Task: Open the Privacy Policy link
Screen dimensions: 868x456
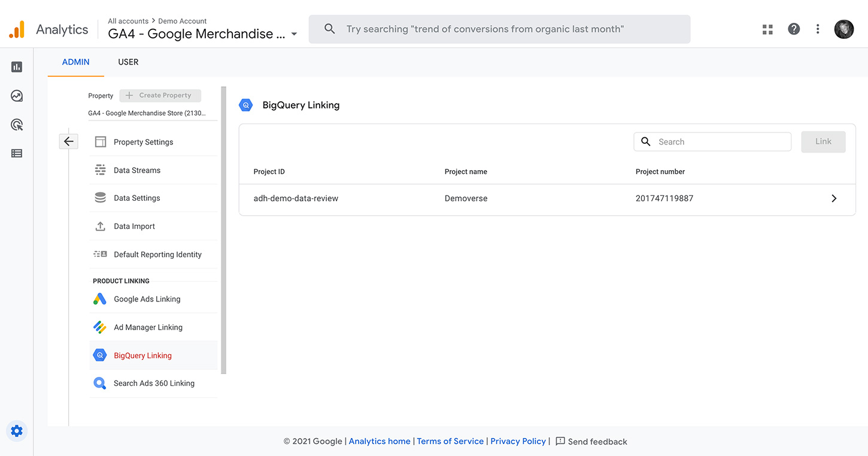Action: pyautogui.click(x=518, y=441)
